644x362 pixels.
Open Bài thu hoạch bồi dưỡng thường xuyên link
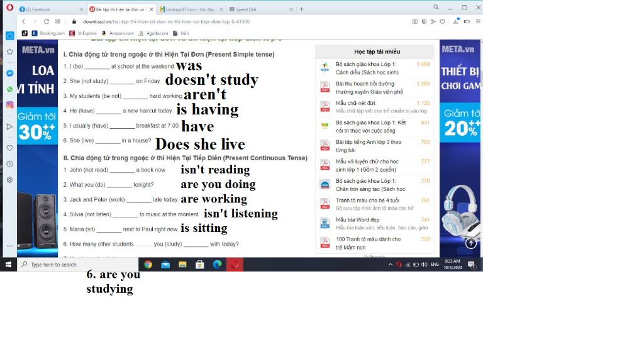click(x=369, y=87)
